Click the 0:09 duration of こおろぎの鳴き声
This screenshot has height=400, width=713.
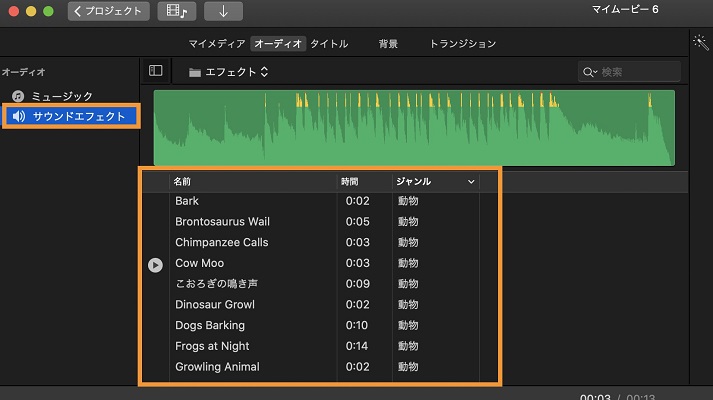tap(357, 284)
